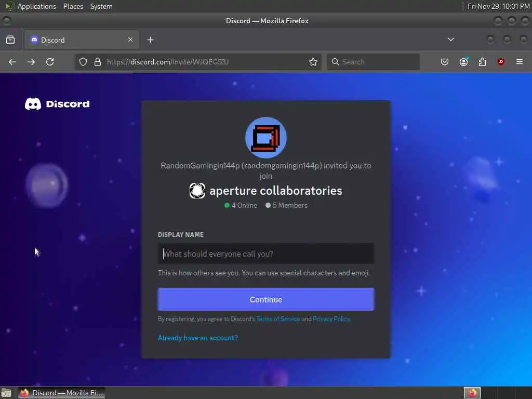Open a new browser tab

click(150, 39)
